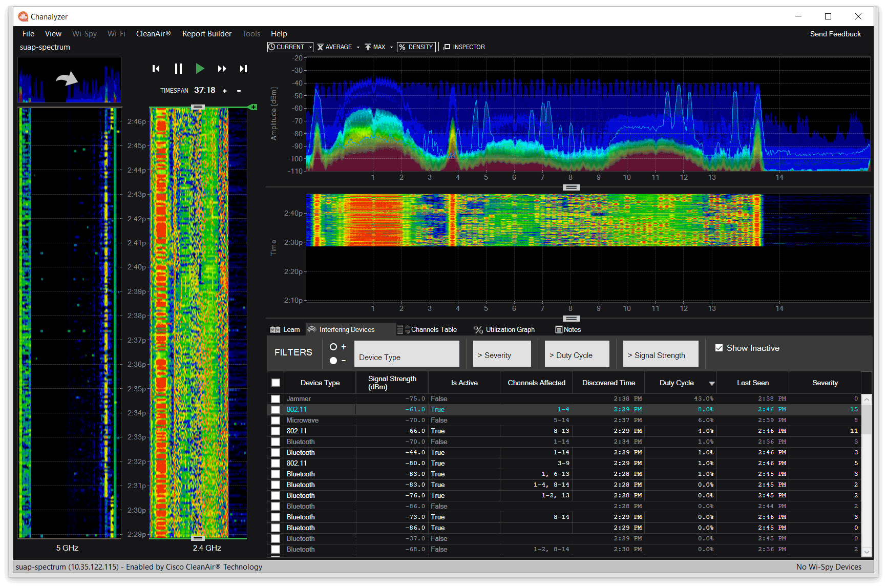
Task: Click the green plus marker on the waterfall
Action: [253, 107]
